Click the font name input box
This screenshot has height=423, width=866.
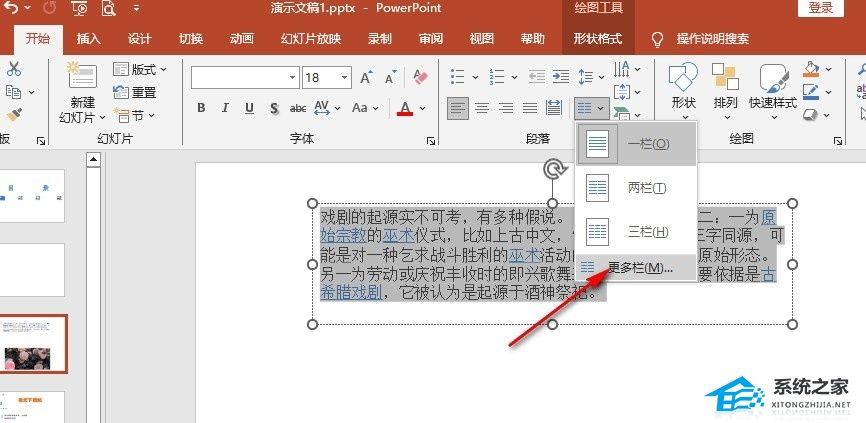[244, 77]
